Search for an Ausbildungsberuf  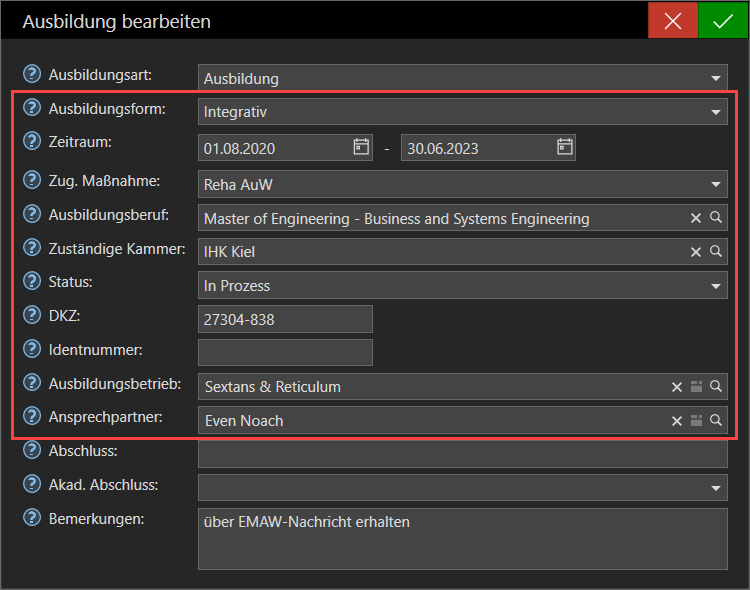[x=716, y=218]
